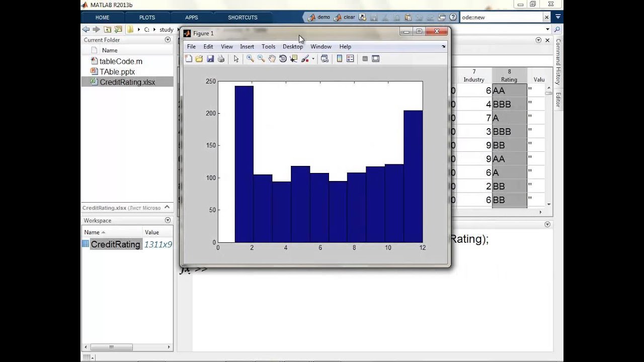Switch to the PLOTS tab in MATLAB
Viewport: 644px width, 362px height.
pos(147,18)
